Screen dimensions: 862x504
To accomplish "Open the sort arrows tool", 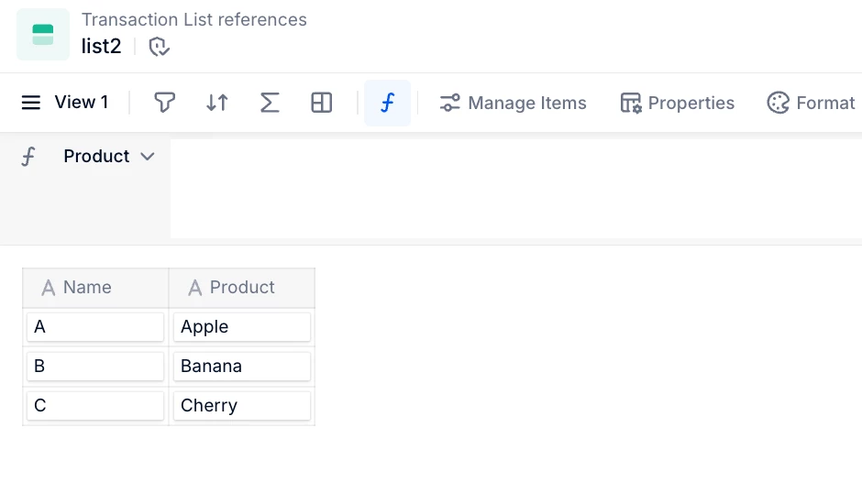I will pos(217,103).
